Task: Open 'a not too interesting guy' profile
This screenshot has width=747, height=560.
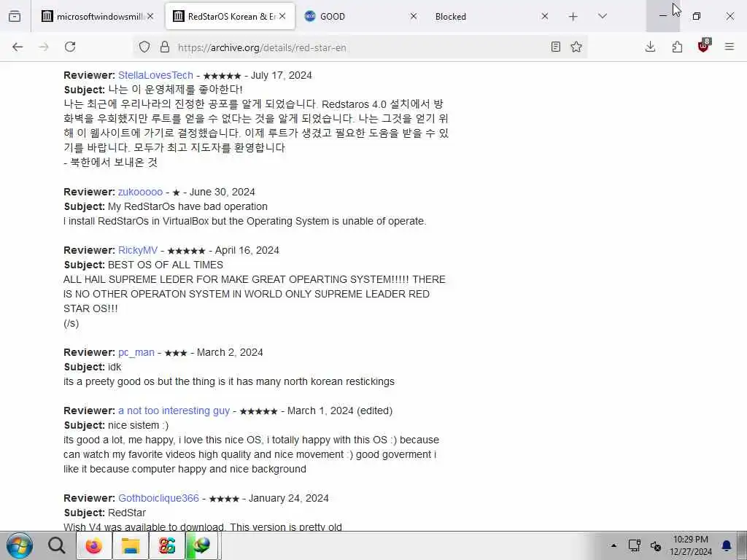Action: pyautogui.click(x=174, y=411)
